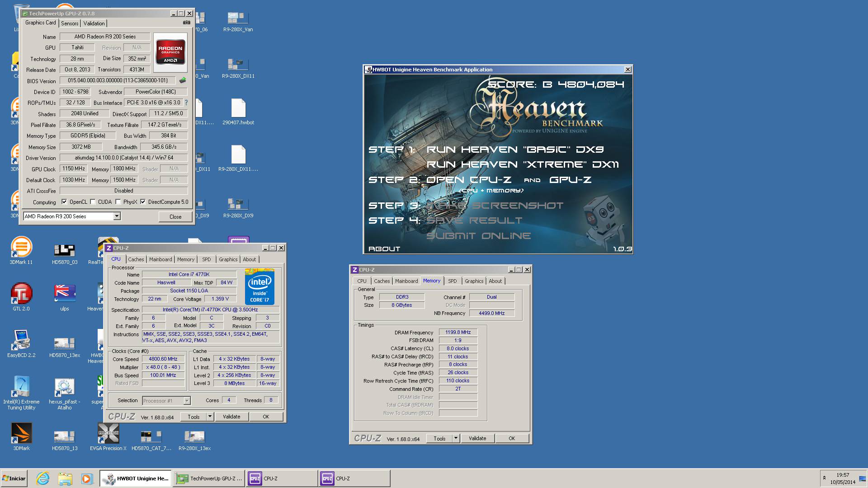Click Validate in CPU-Z Memory window
The image size is (868, 488).
coord(477,438)
